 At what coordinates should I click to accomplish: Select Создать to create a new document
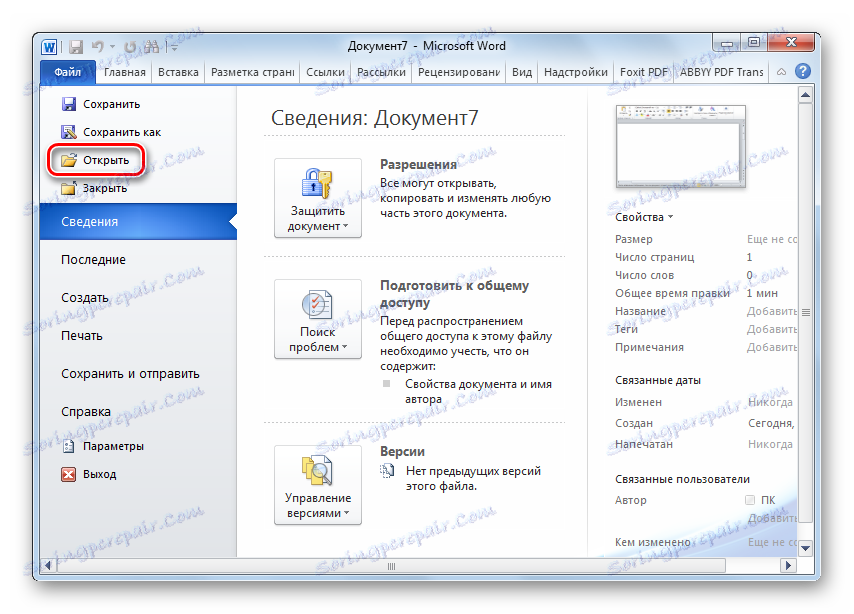84,297
